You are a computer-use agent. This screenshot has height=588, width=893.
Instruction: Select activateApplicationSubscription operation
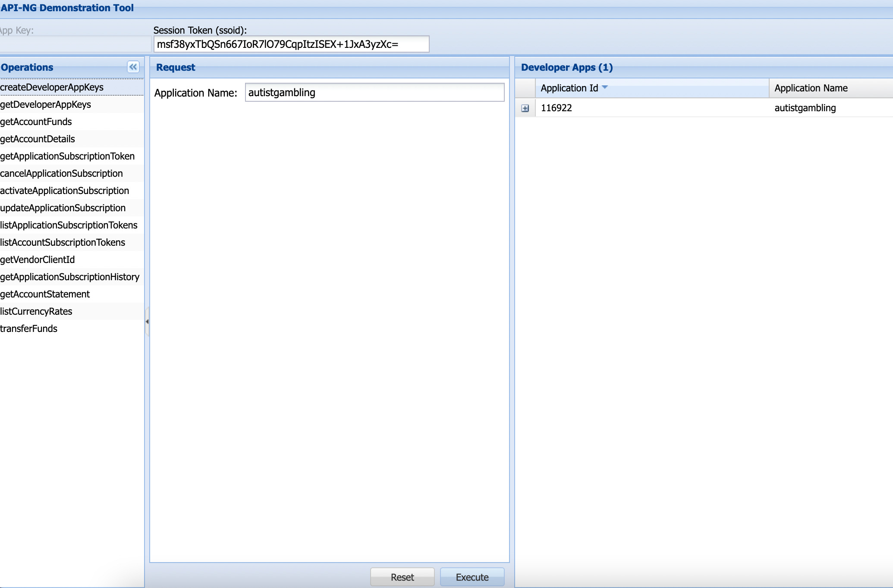[x=65, y=191]
